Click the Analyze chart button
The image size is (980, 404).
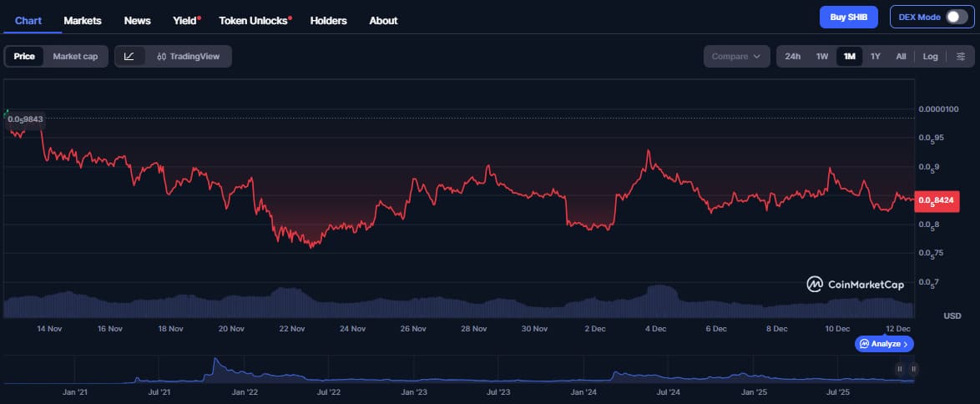pos(884,343)
